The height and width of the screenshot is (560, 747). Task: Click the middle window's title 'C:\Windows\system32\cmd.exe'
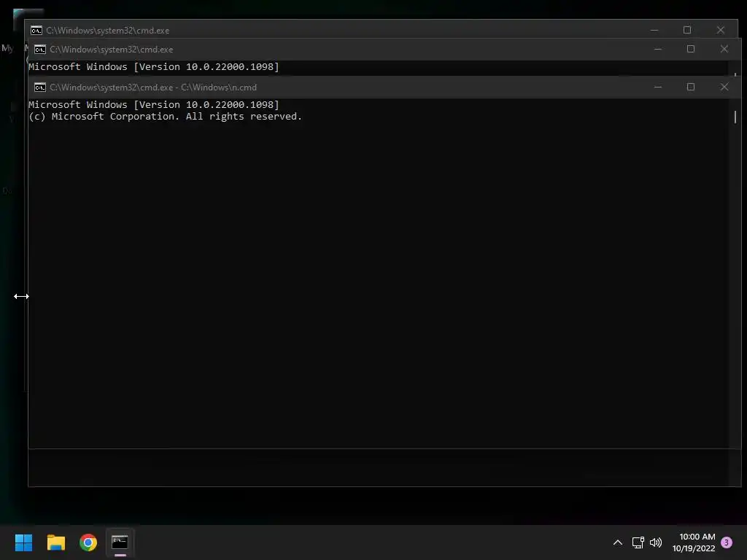click(x=112, y=50)
